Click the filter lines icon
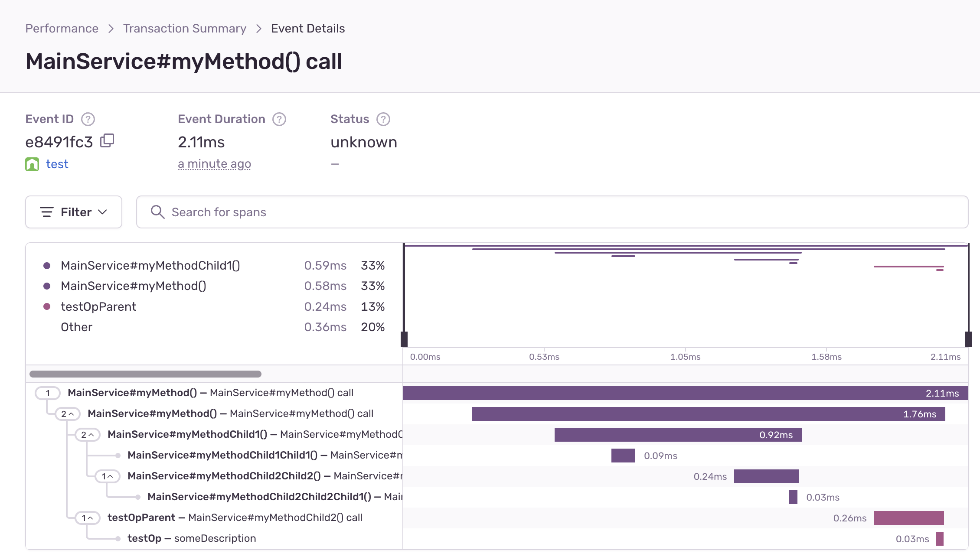Viewport: 980px width, 560px height. (x=47, y=212)
